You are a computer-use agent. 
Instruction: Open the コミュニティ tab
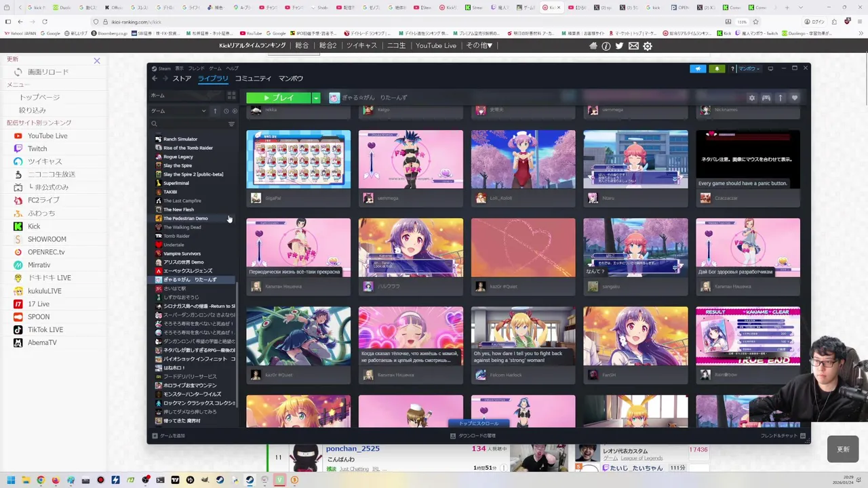253,79
